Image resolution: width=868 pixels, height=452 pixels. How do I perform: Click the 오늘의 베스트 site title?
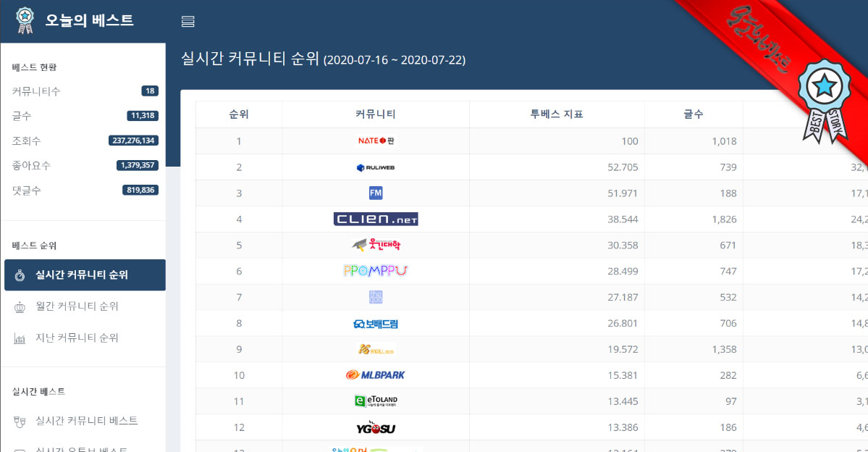pos(89,20)
